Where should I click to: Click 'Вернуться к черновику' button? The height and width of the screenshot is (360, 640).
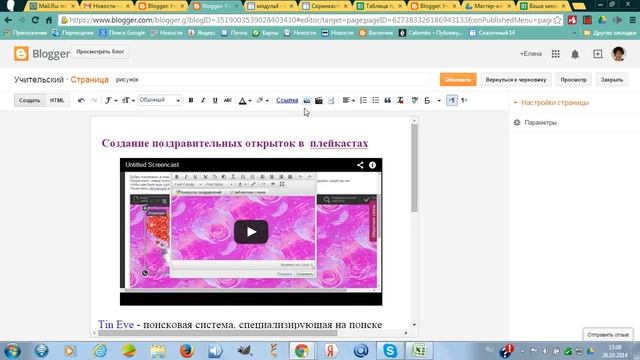516,80
